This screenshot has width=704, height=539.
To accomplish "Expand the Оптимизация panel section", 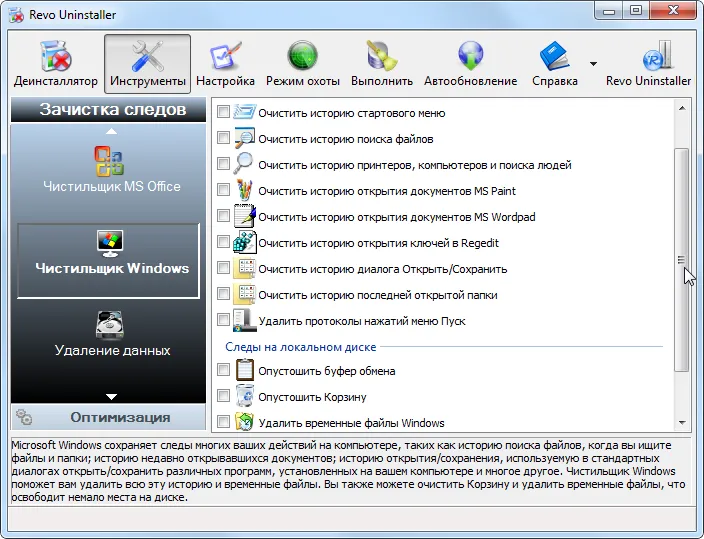I will [x=108, y=417].
